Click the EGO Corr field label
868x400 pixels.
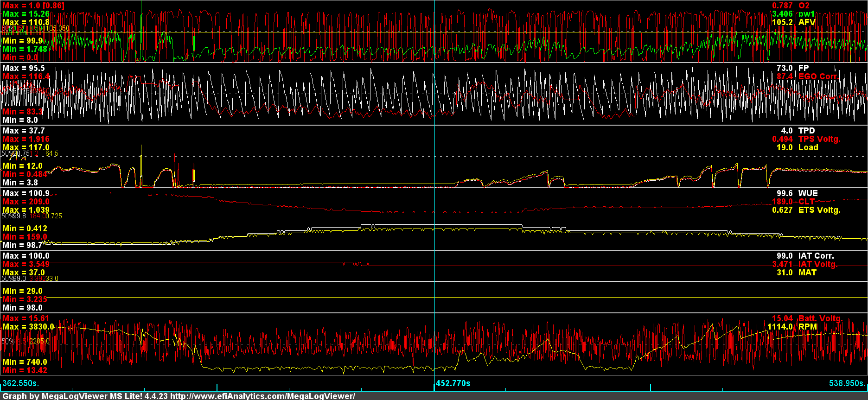tap(818, 76)
